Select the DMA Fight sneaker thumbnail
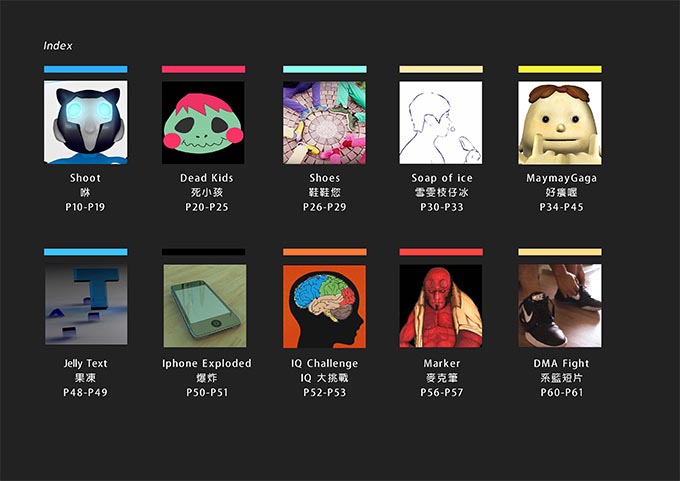Screen dimensions: 680x481 coord(560,306)
